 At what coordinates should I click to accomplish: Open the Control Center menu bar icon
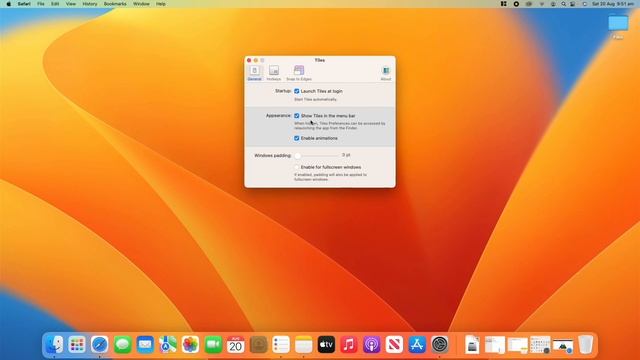point(573,4)
